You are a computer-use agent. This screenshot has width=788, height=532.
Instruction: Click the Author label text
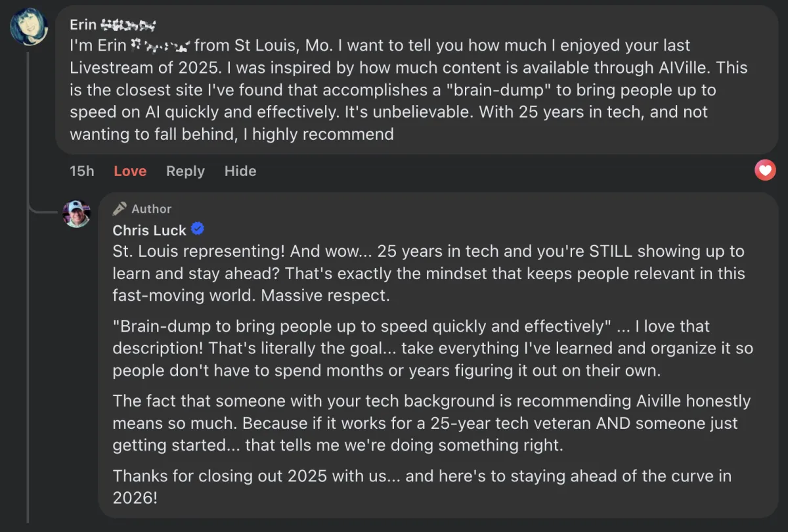pyautogui.click(x=151, y=209)
